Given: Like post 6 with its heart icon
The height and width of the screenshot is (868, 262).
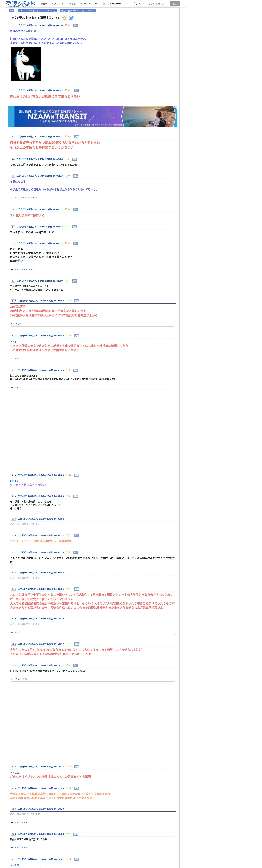Looking at the screenshot, I should [x=66, y=209].
